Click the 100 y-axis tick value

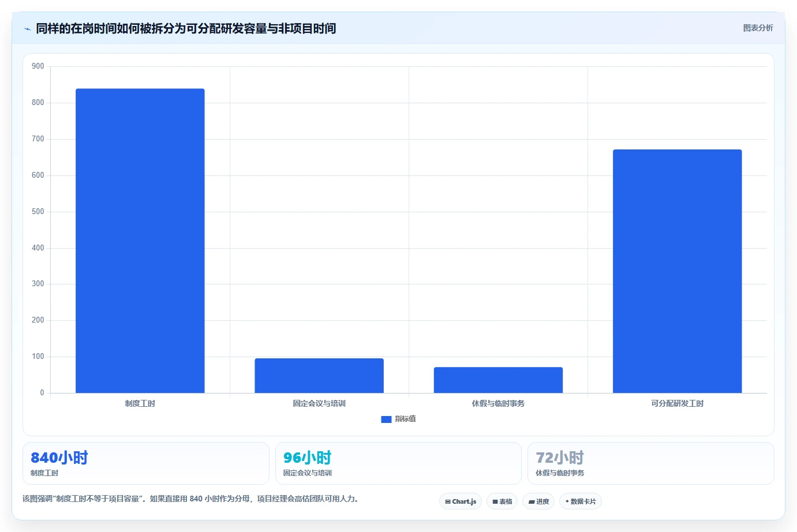coord(38,357)
